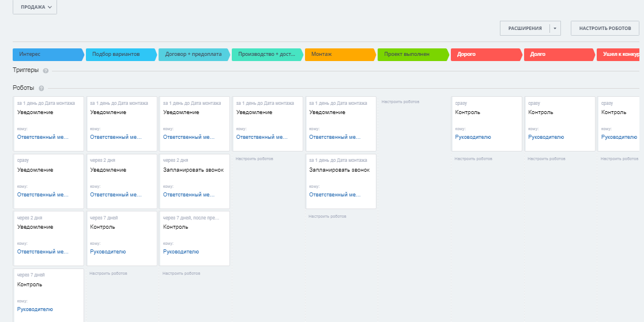Click the green Проект выполнен stage
Viewport: 644px width, 322px height.
412,55
